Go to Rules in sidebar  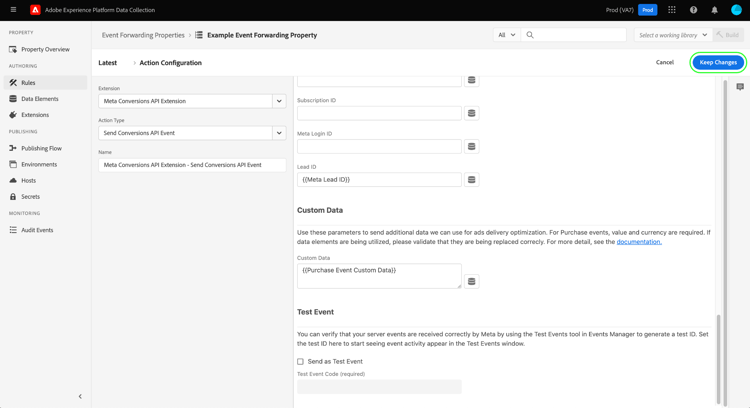click(45, 82)
